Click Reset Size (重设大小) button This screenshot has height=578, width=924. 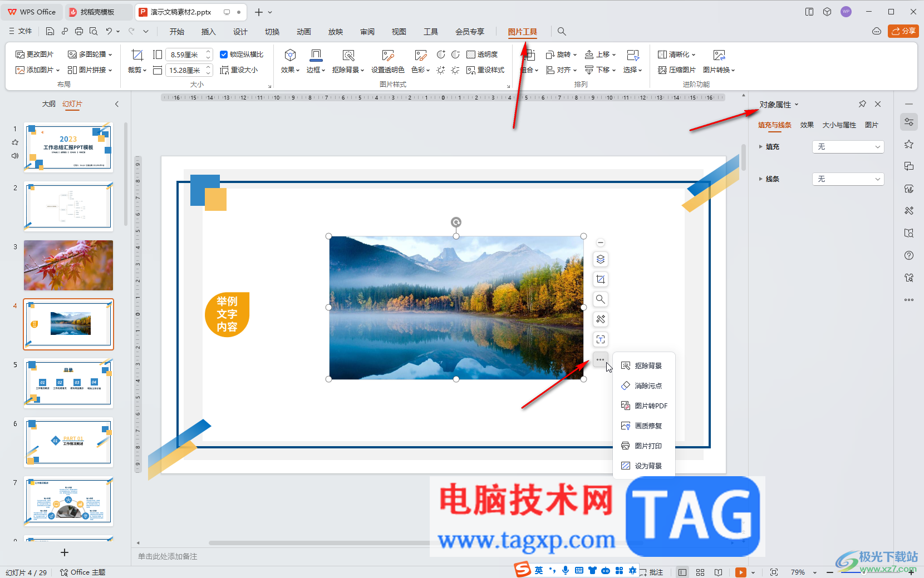pos(239,70)
